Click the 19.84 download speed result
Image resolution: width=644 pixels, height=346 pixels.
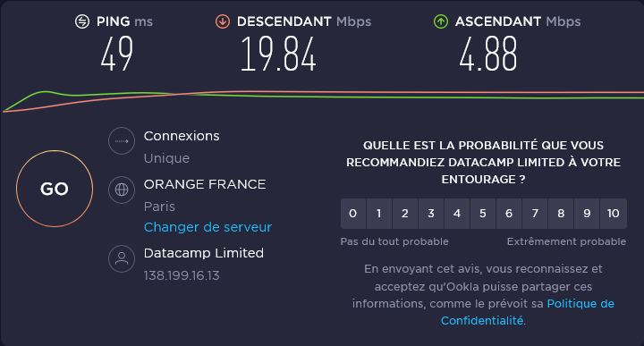point(278,55)
